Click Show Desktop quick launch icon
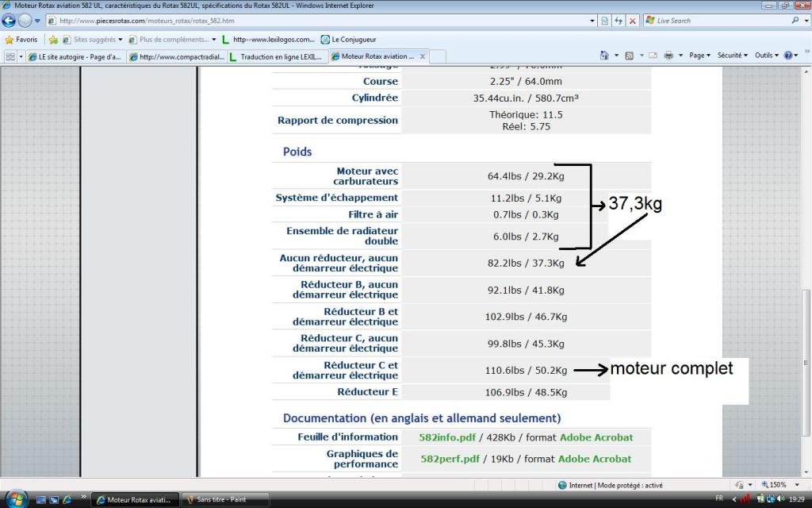Screen dimensions: 812x508 [41, 500]
